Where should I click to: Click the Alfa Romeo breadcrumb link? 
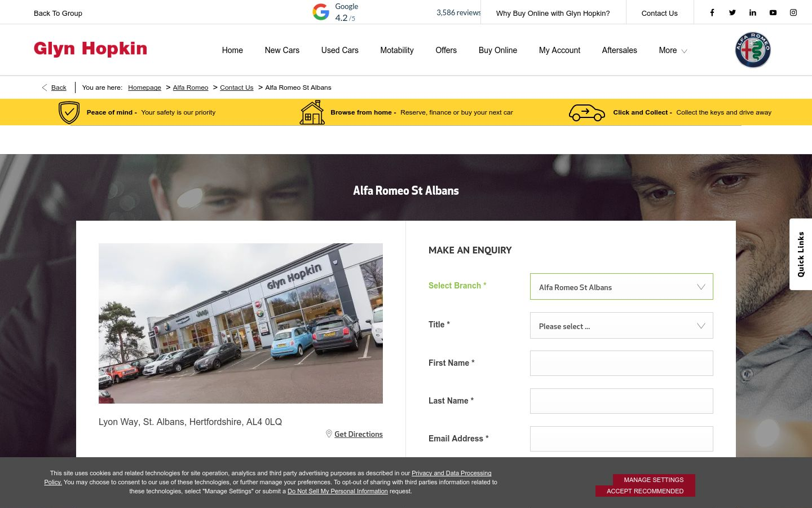point(191,87)
